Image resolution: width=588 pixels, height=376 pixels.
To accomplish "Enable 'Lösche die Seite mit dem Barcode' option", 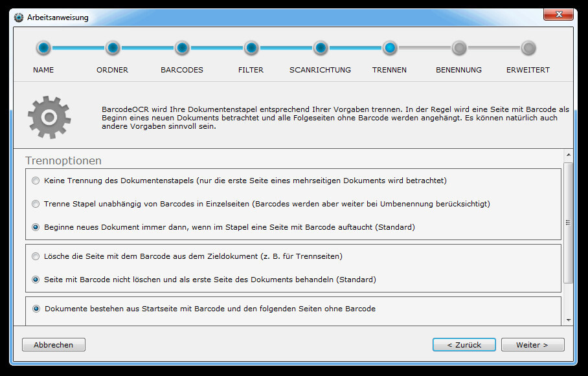I will tap(36, 256).
